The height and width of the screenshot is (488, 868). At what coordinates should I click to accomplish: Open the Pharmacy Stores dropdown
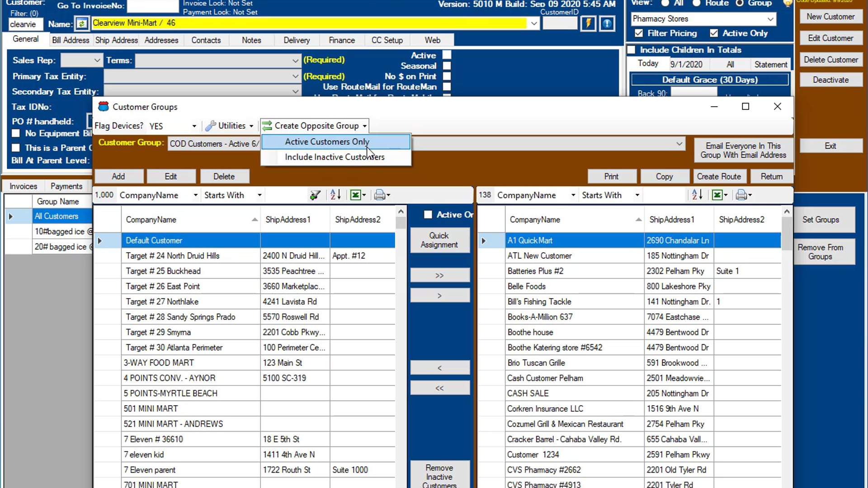tap(770, 19)
